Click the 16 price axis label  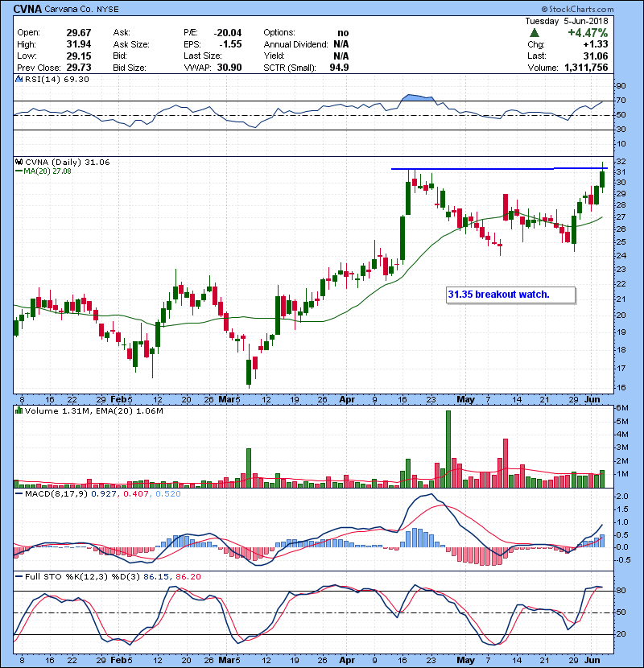click(621, 388)
